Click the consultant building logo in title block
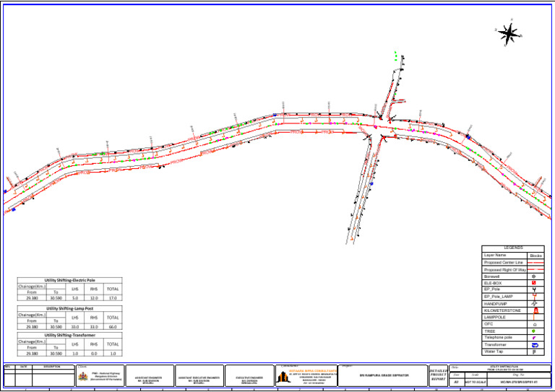Screen dimensions: 555x392 (x=283, y=377)
